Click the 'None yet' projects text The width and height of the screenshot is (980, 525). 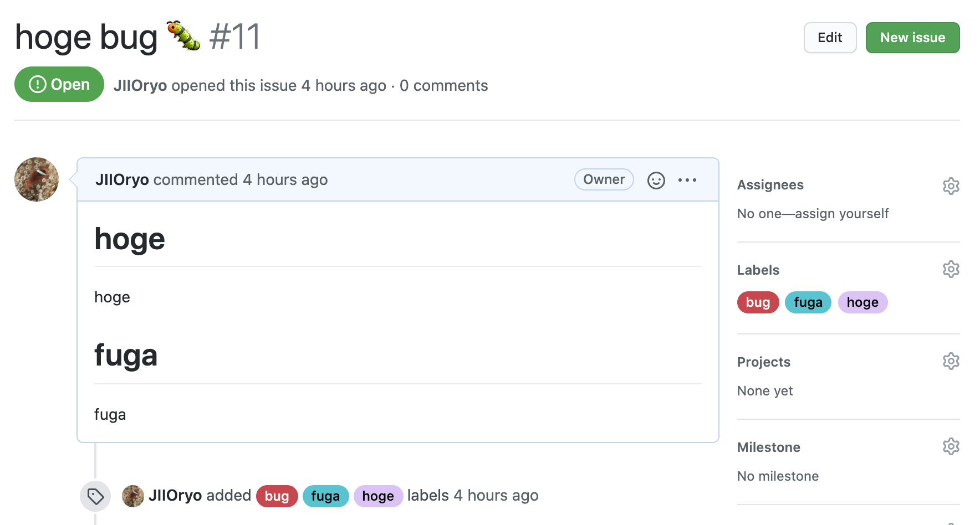765,391
